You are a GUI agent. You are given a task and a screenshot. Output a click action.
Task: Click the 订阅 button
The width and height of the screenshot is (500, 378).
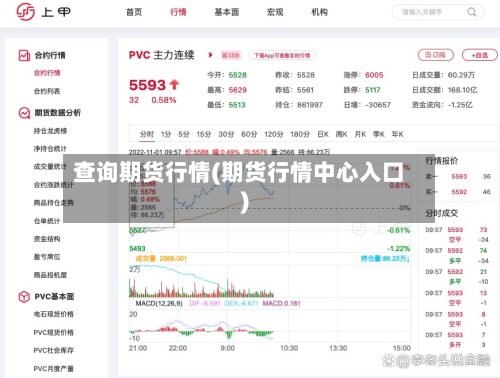[436, 55]
